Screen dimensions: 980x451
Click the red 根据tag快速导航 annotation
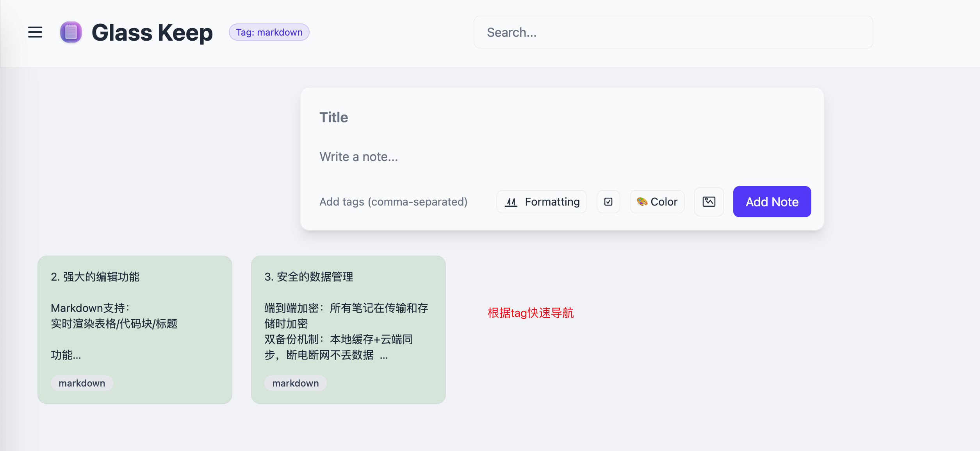[531, 313]
